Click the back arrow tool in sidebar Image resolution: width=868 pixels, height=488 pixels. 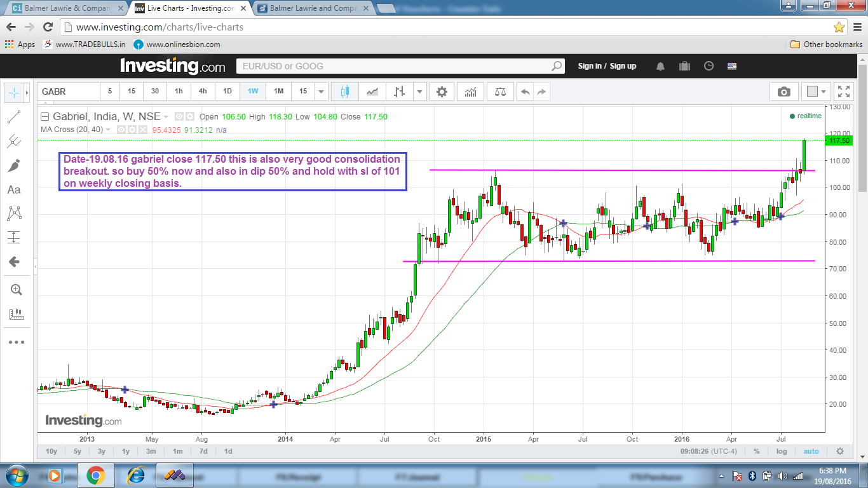(14, 262)
